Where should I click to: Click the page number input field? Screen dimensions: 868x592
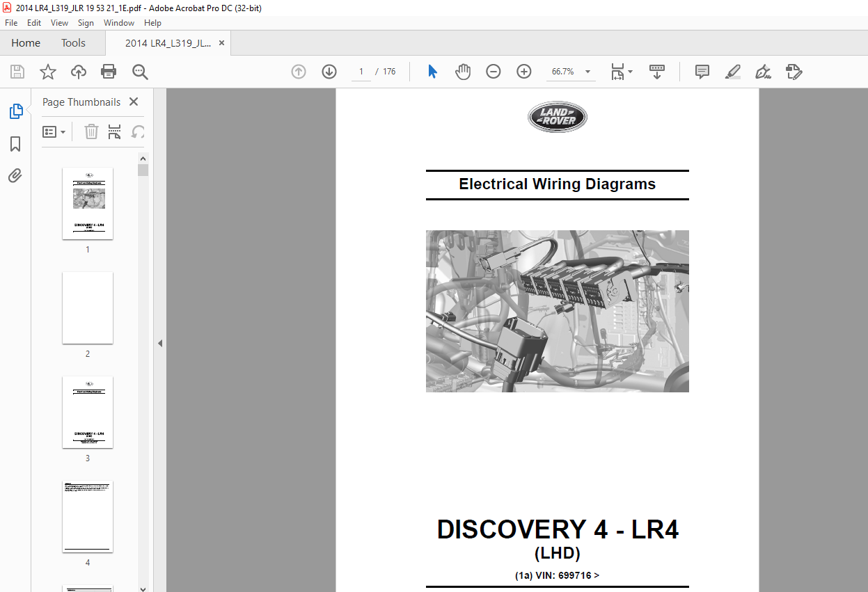tap(361, 72)
